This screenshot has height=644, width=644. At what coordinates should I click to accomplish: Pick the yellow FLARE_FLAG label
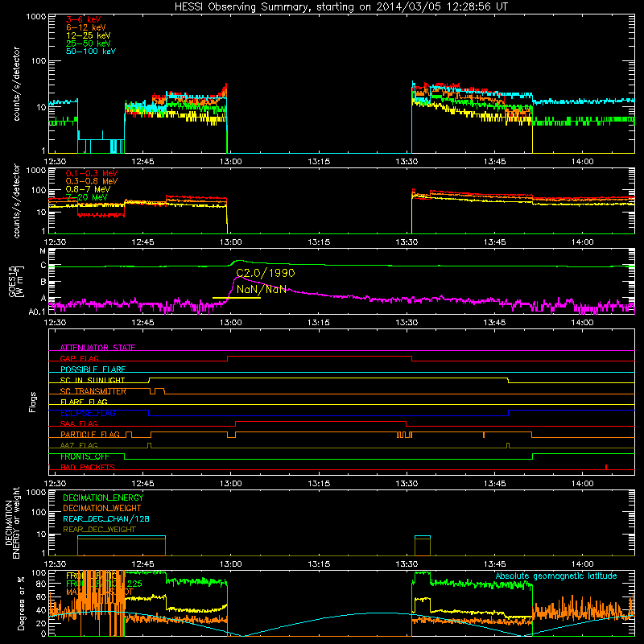[x=84, y=402]
